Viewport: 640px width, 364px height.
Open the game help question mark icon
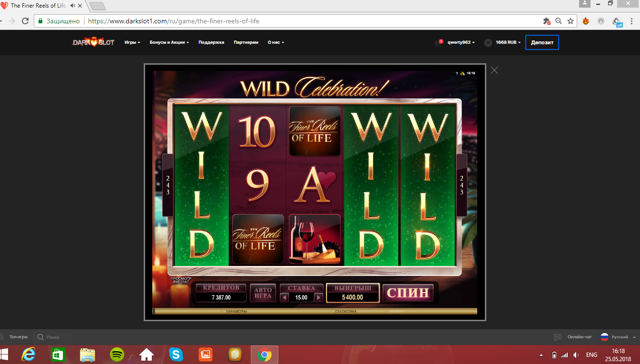pyautogui.click(x=457, y=73)
